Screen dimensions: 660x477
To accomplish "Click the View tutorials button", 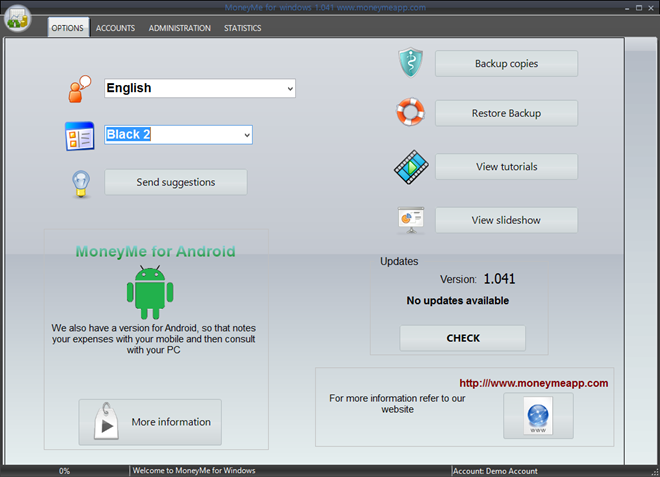I will 506,167.
